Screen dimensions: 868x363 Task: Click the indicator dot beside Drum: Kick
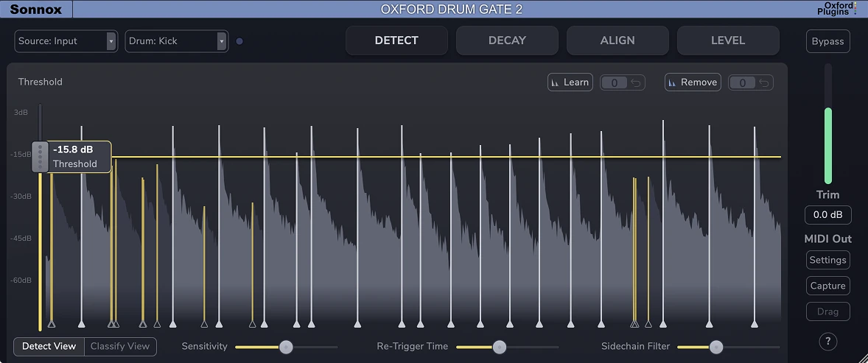pos(239,41)
